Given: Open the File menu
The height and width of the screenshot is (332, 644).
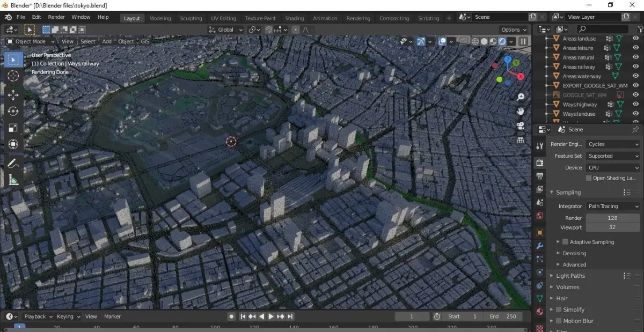Looking at the screenshot, I should tap(21, 17).
